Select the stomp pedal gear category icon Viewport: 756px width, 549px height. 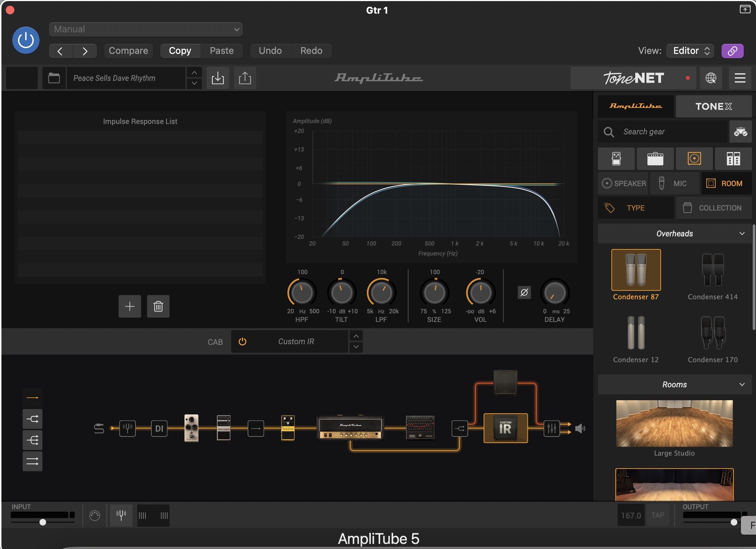tap(616, 158)
